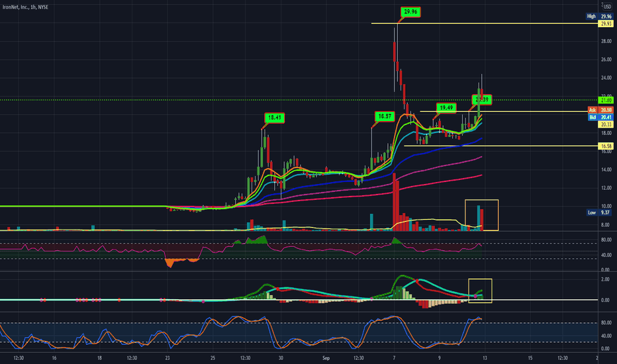Click the 13 date label on time axis
The height and width of the screenshot is (364, 617).
[485, 358]
